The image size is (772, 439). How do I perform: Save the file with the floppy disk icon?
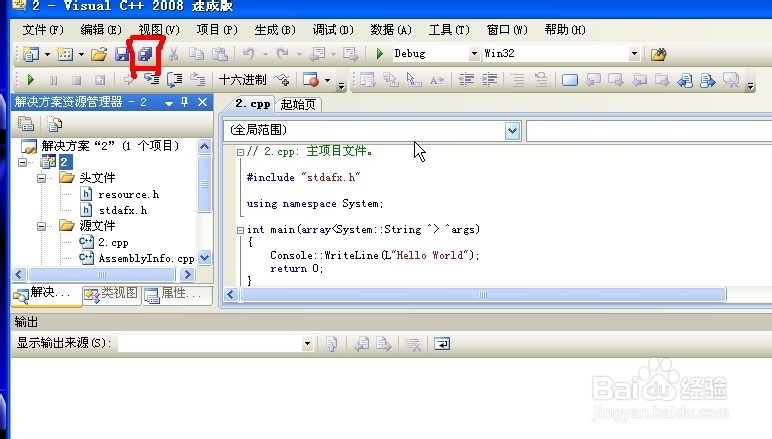click(122, 54)
